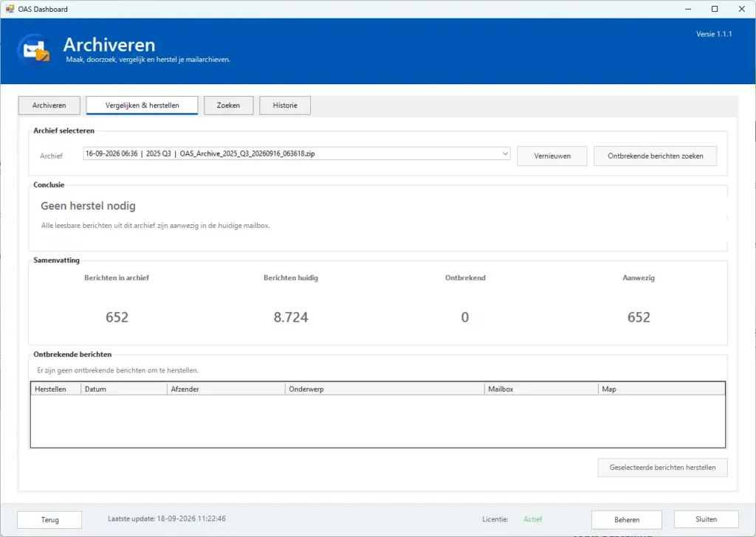Image resolution: width=756 pixels, height=537 pixels.
Task: Expand the Archief dropdown arrow
Action: click(x=505, y=153)
